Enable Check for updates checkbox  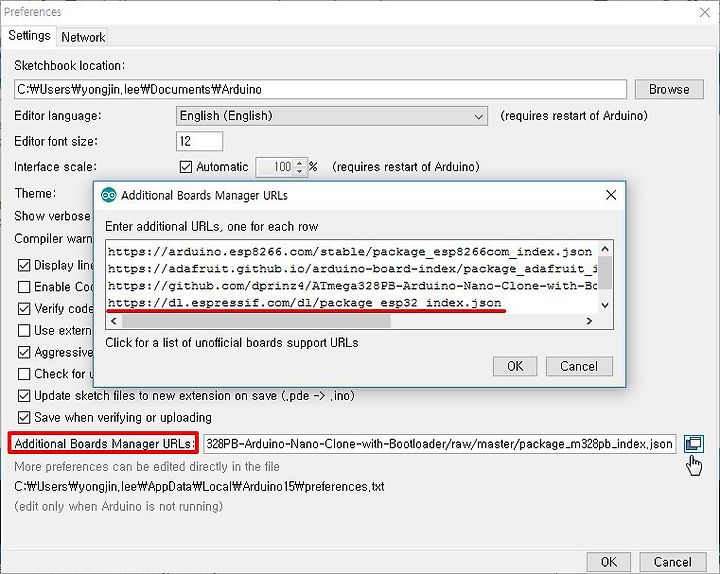click(x=24, y=374)
